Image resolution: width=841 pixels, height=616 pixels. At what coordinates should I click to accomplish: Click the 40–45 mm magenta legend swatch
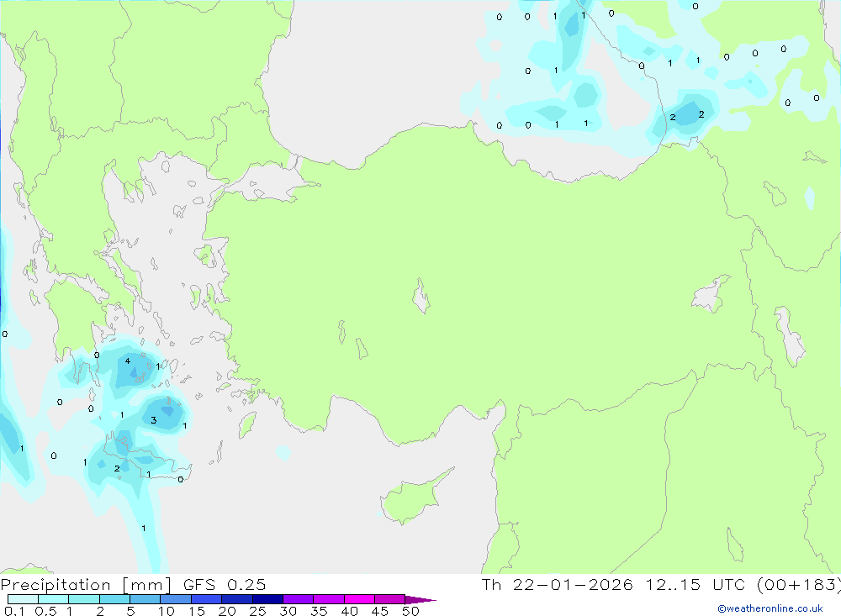(359, 599)
